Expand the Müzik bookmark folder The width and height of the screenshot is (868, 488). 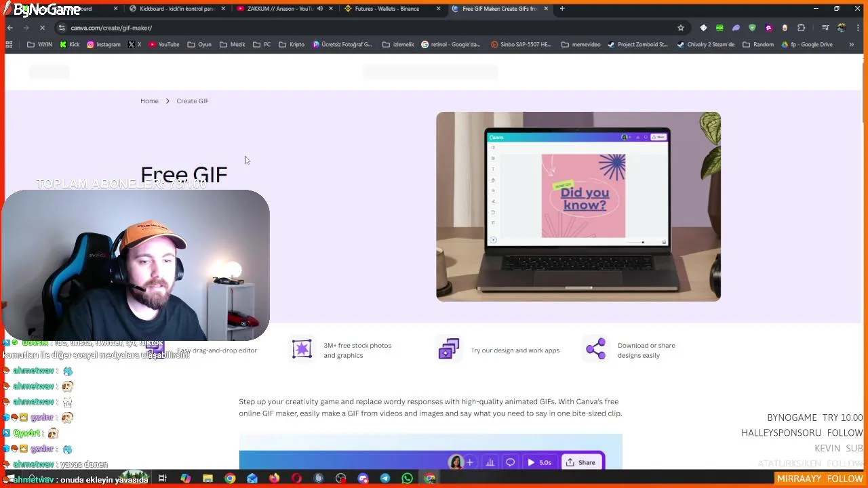pos(233,45)
